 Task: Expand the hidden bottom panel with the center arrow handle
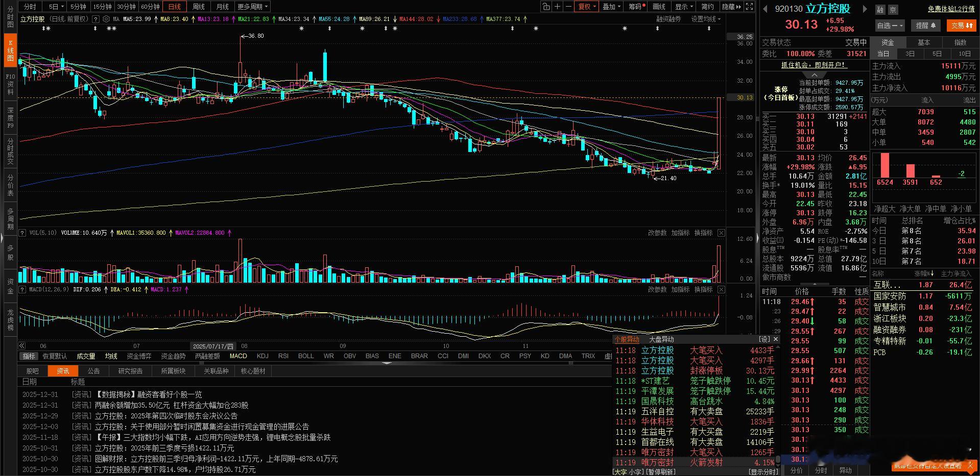(387, 363)
